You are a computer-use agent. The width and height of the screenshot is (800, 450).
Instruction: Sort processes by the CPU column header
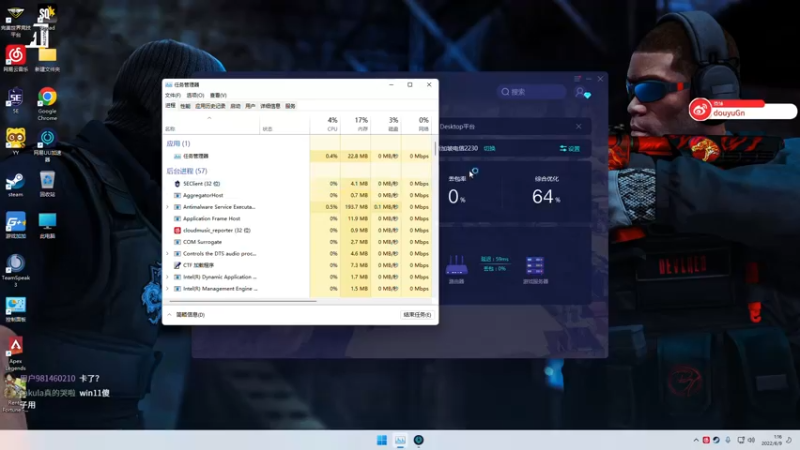click(326, 124)
